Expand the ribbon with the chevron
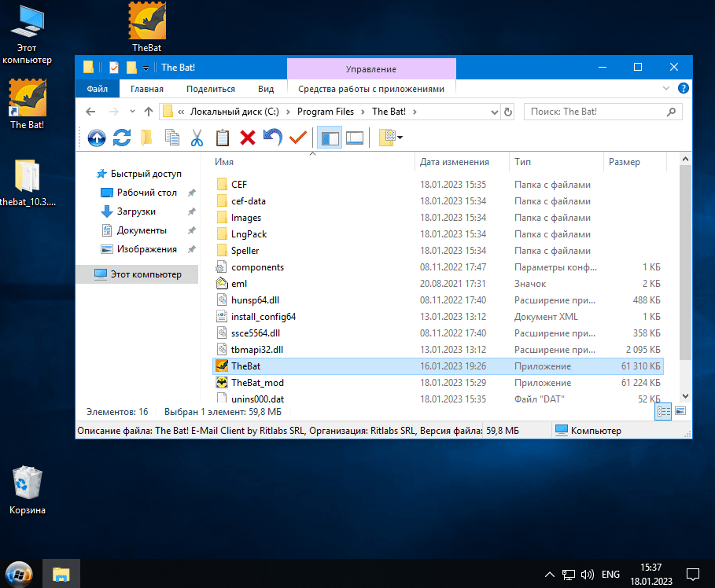The width and height of the screenshot is (715, 588). tap(666, 88)
